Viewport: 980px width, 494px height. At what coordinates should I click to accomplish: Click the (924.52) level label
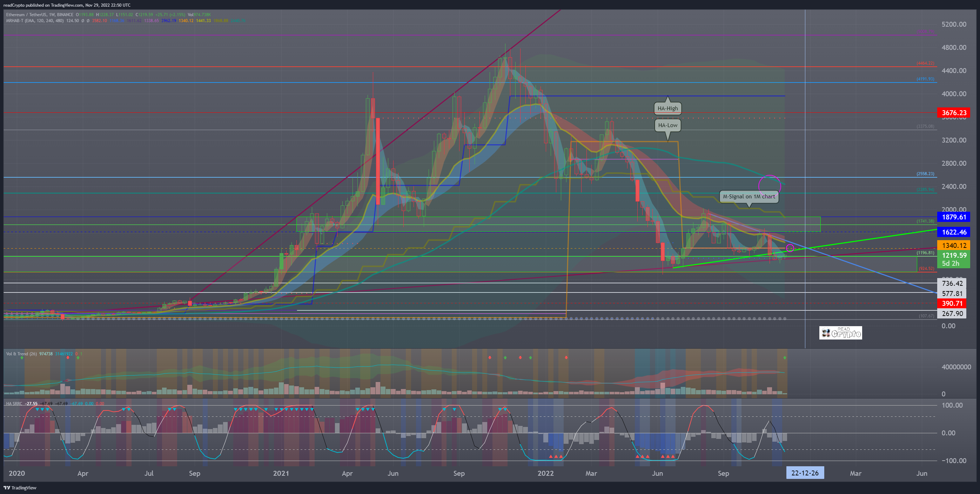[926, 269]
